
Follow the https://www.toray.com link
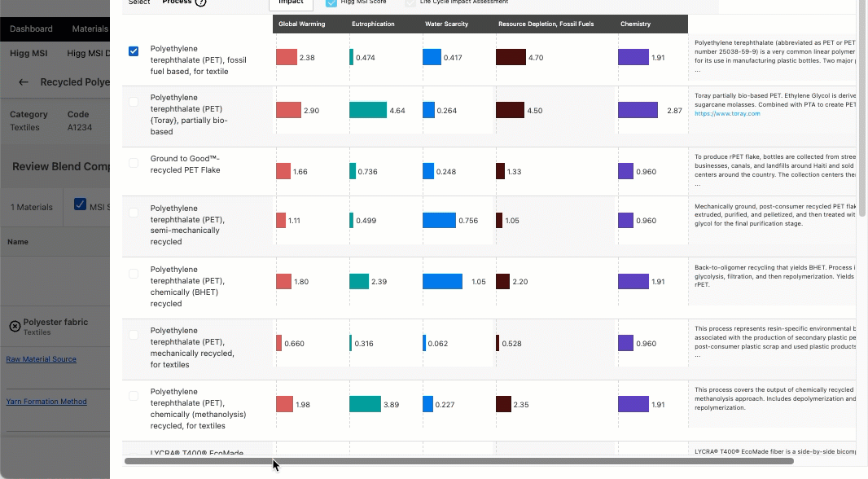pyautogui.click(x=727, y=113)
